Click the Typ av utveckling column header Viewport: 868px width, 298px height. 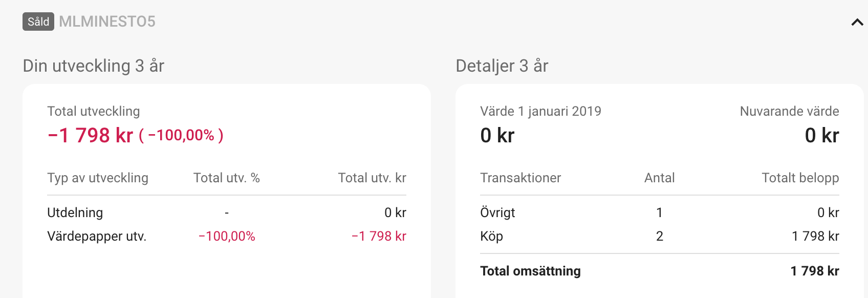[x=98, y=178]
